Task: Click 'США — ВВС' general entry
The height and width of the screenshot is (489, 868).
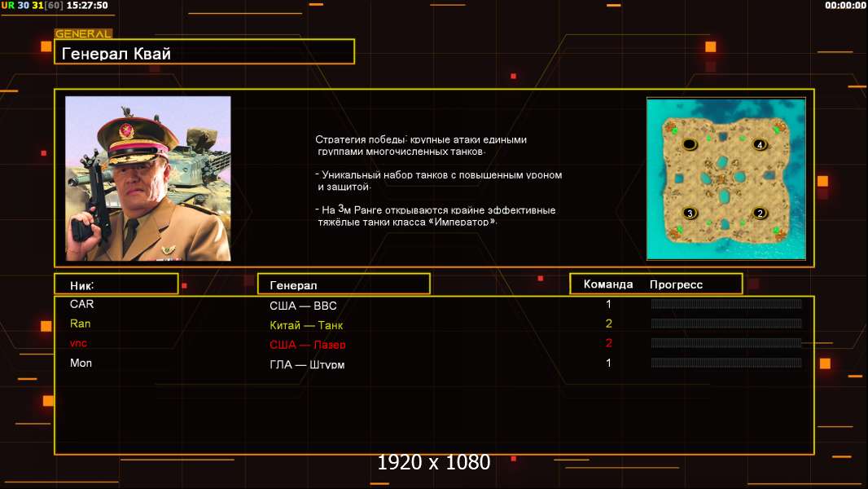Action: pyautogui.click(x=304, y=306)
